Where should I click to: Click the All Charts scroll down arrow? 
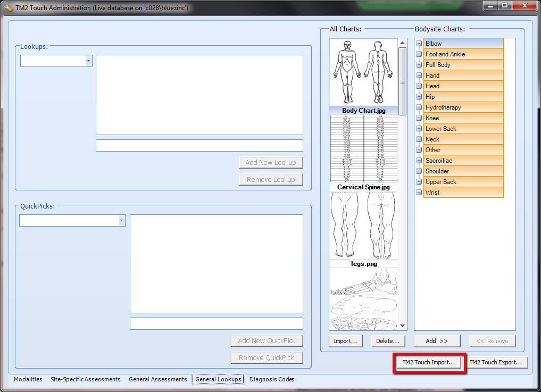[x=402, y=326]
